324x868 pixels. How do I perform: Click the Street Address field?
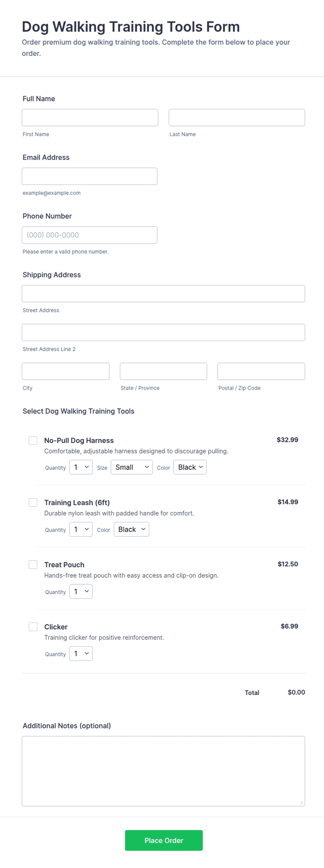point(163,293)
